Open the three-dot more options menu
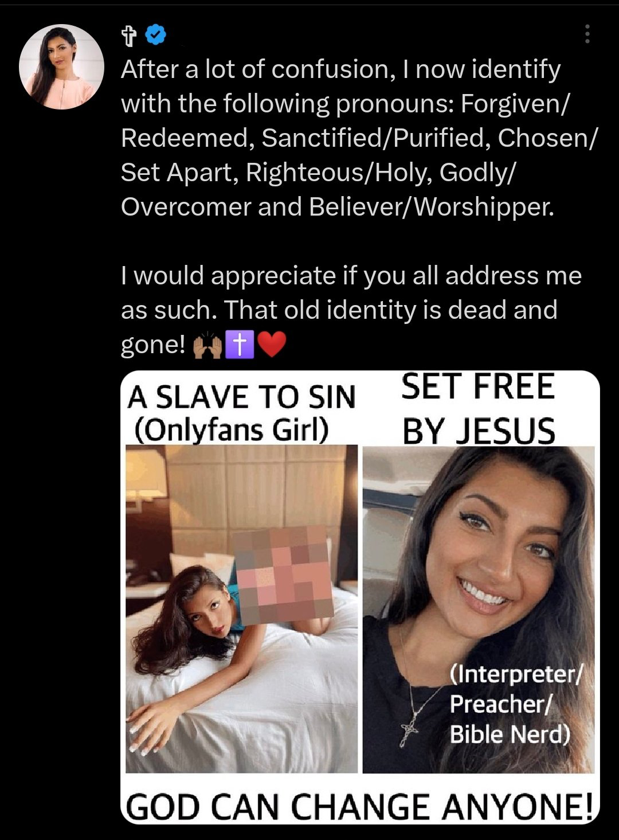Viewport: 619px width, 840px height. pos(587,34)
